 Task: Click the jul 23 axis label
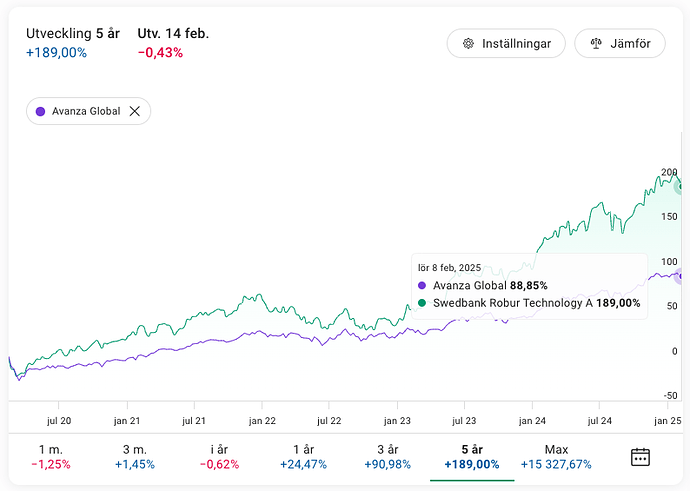pos(464,421)
